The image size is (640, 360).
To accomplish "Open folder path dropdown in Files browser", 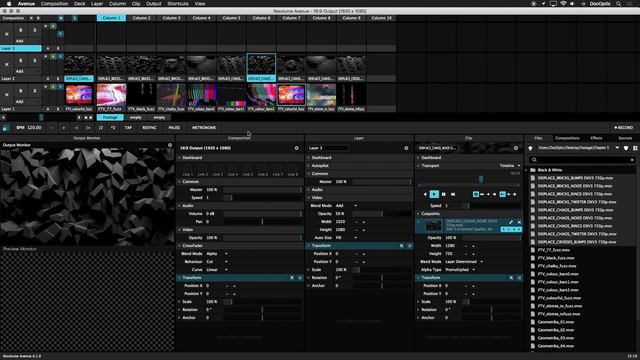I will pyautogui.click(x=617, y=148).
